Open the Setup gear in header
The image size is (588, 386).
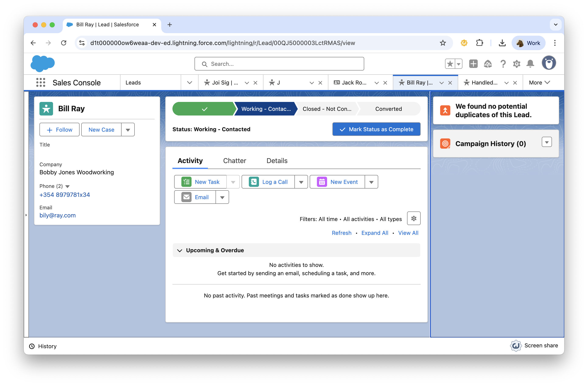pyautogui.click(x=517, y=64)
